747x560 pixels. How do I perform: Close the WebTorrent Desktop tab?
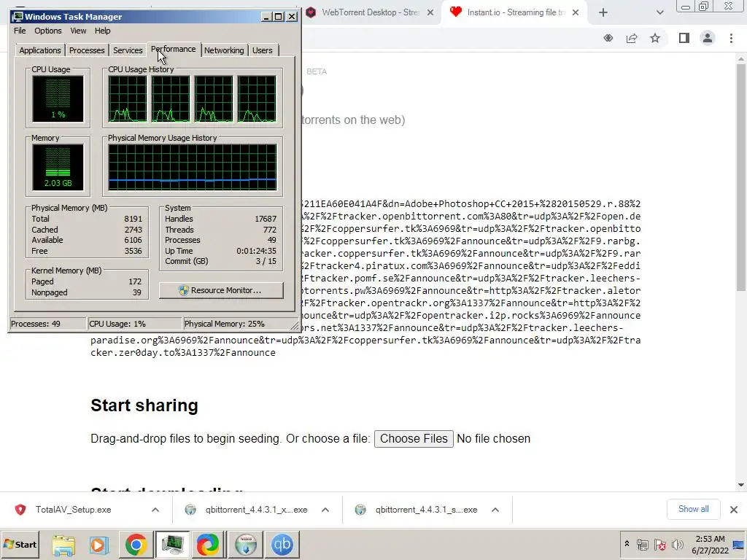coord(430,12)
